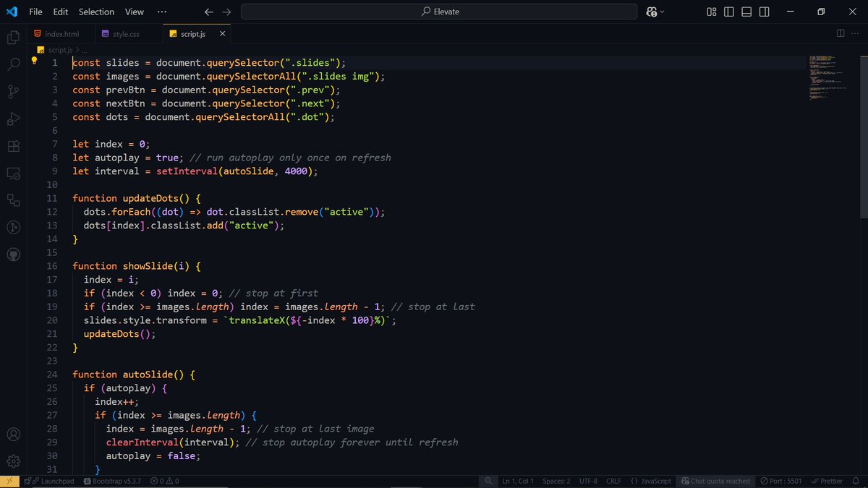The width and height of the screenshot is (868, 488).
Task: Click the 'clearInterval' call on line 29
Action: coord(142,442)
